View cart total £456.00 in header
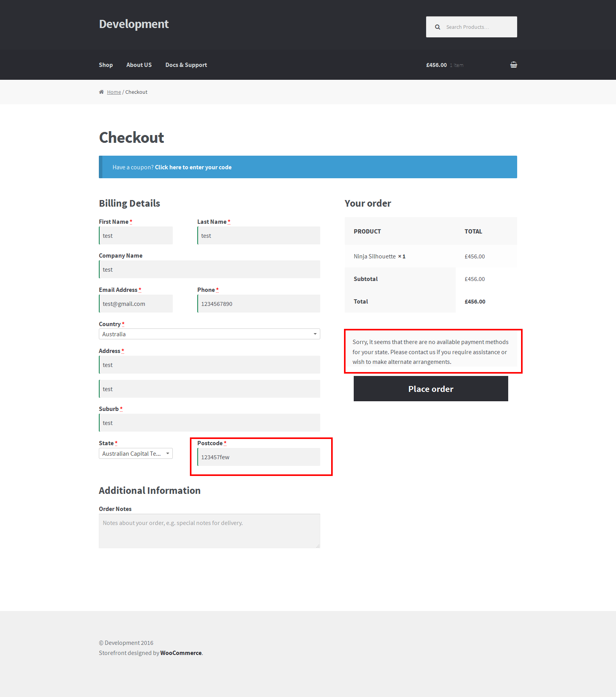This screenshot has height=697, width=616. (x=436, y=65)
